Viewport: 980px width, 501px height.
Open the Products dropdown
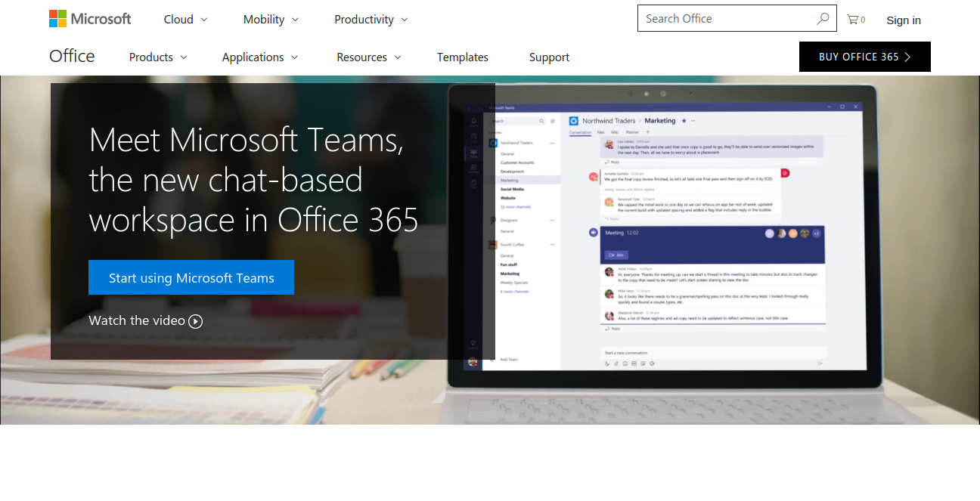pyautogui.click(x=158, y=57)
